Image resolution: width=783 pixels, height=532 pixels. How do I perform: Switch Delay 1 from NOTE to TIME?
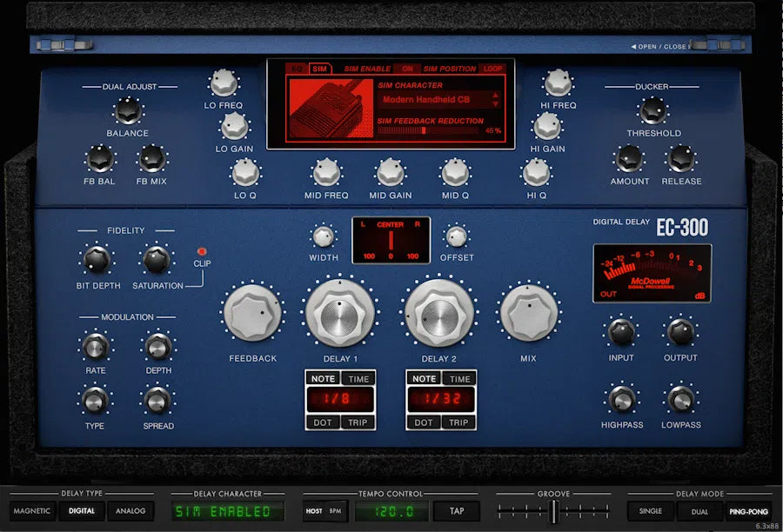(x=356, y=378)
